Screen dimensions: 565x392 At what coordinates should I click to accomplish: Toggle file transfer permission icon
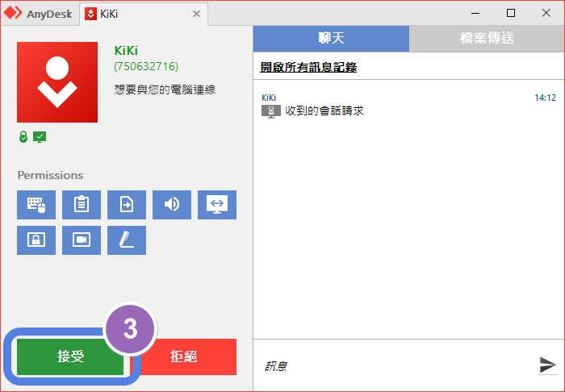(x=127, y=205)
